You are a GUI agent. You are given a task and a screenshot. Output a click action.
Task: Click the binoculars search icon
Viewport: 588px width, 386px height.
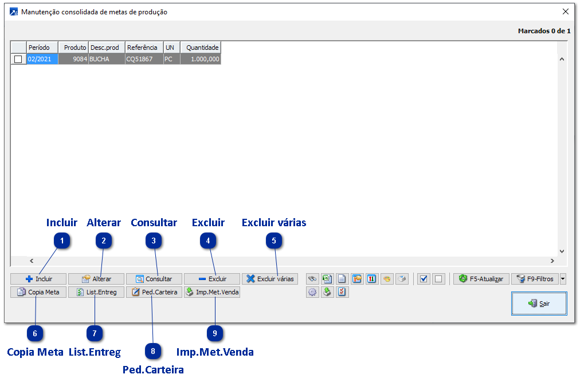(312, 279)
